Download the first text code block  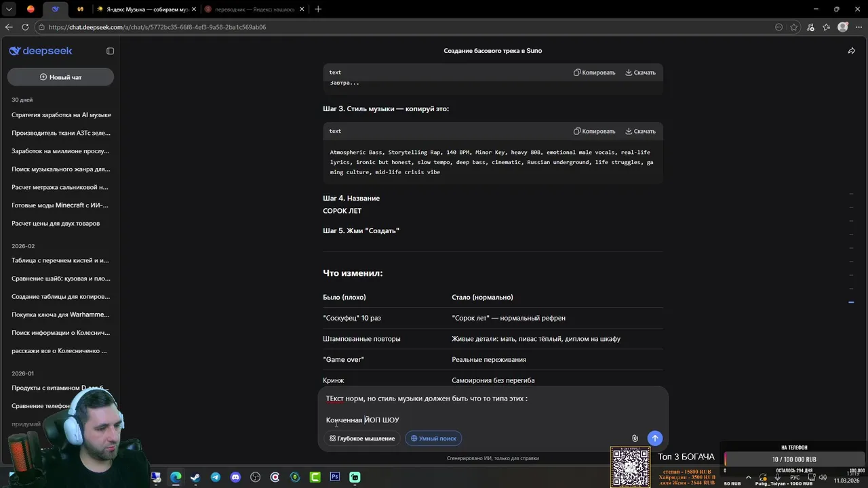click(x=640, y=73)
